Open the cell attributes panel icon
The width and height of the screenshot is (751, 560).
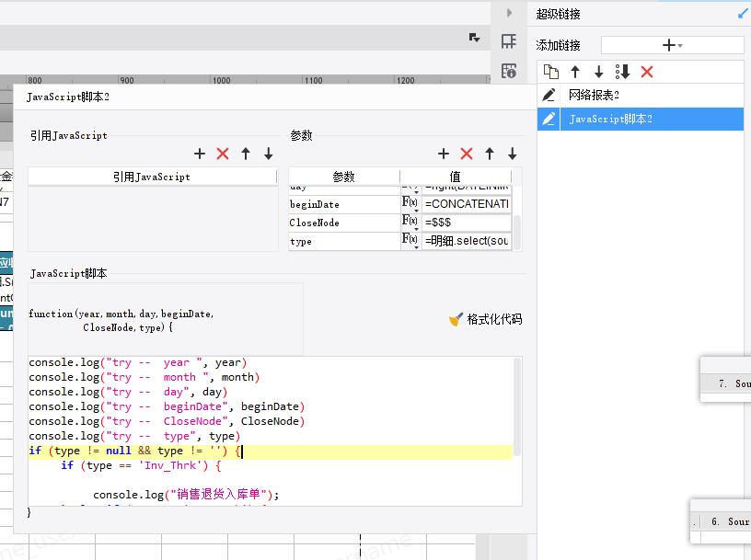point(509,41)
